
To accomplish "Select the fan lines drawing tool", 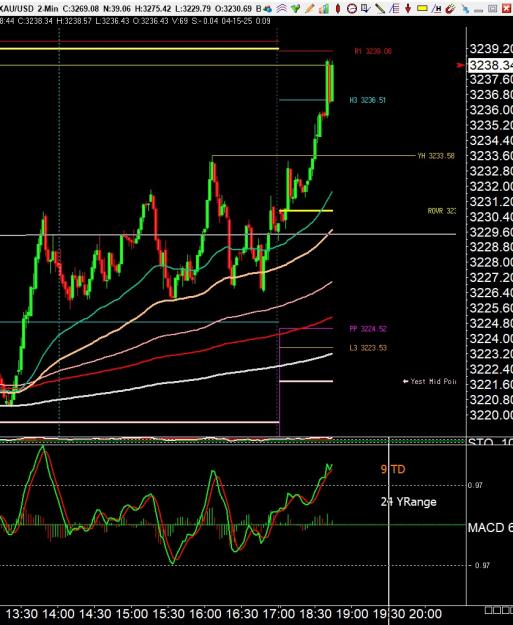I will 394,8.
